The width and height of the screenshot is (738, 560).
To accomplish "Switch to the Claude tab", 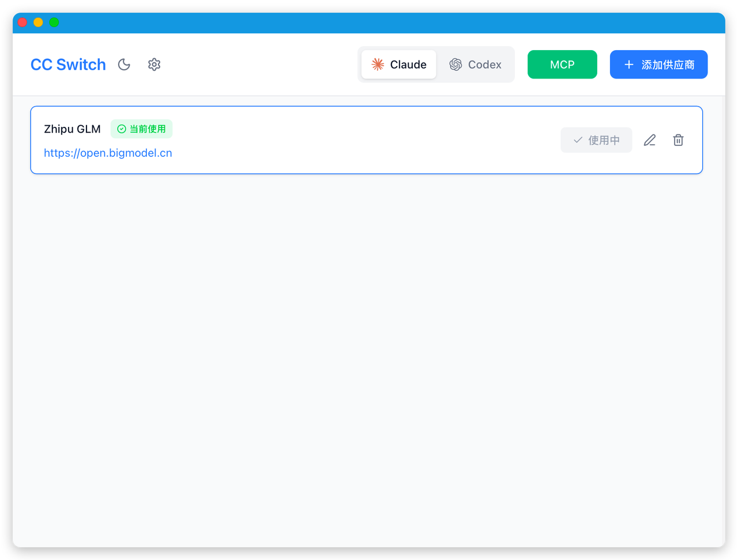I will pos(399,65).
